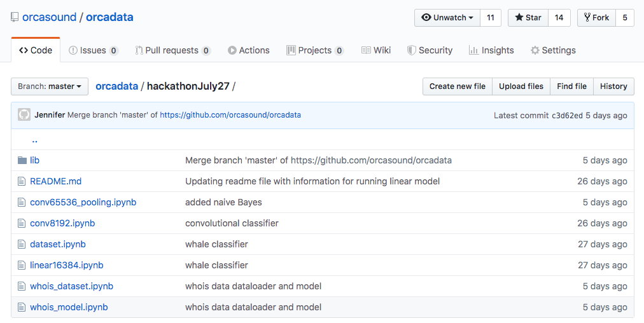Click '5 days ago' in the lib row
The image size is (644, 323).
(605, 160)
